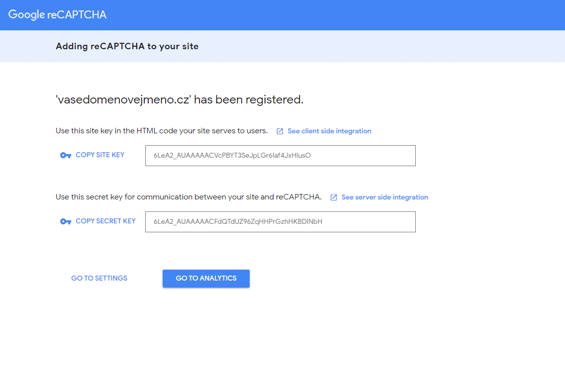Copy the site key via COPY SITE KEY
Viewport: 565px width, 392px height.
point(100,155)
